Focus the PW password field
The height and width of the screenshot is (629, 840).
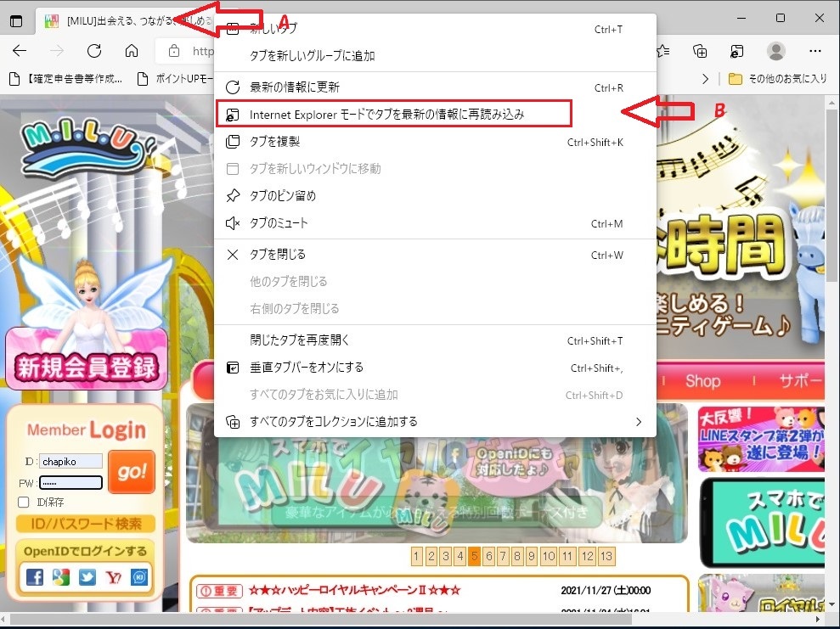pyautogui.click(x=70, y=483)
